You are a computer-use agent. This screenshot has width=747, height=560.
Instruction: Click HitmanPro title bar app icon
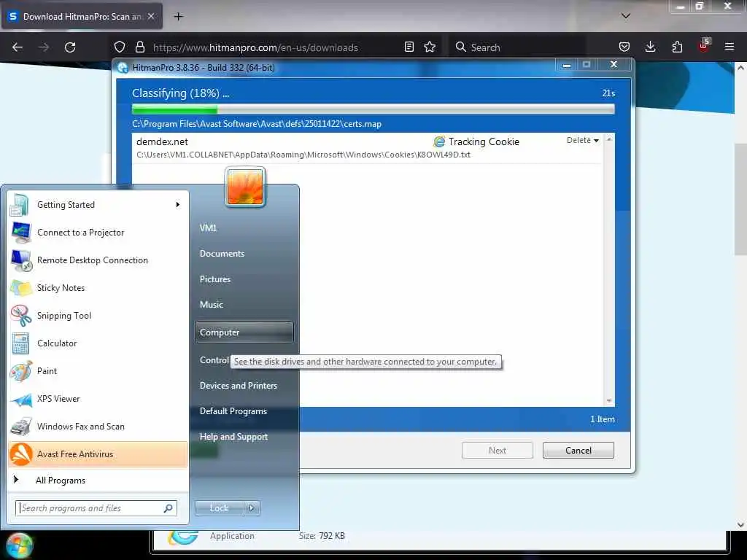click(123, 68)
